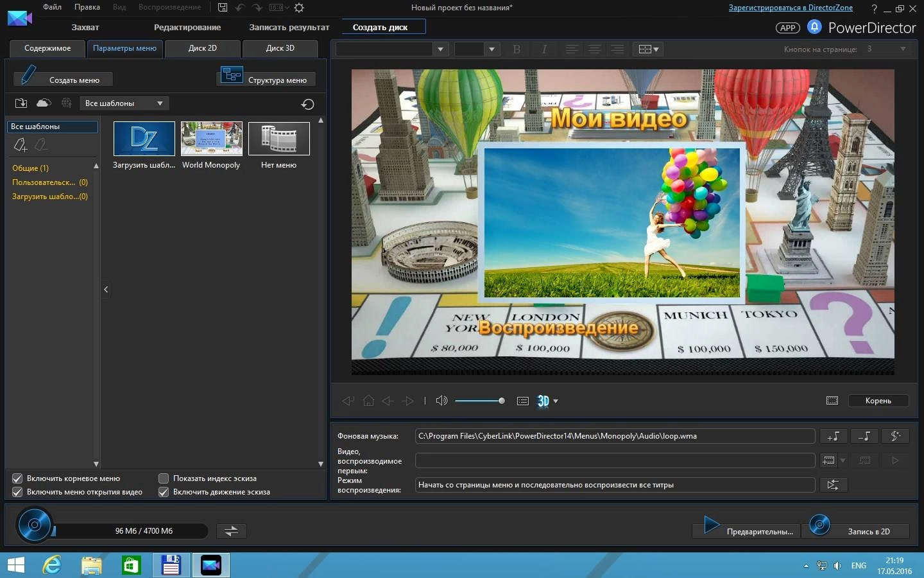Click the APP button icon
This screenshot has width=924, height=578.
coord(788,28)
